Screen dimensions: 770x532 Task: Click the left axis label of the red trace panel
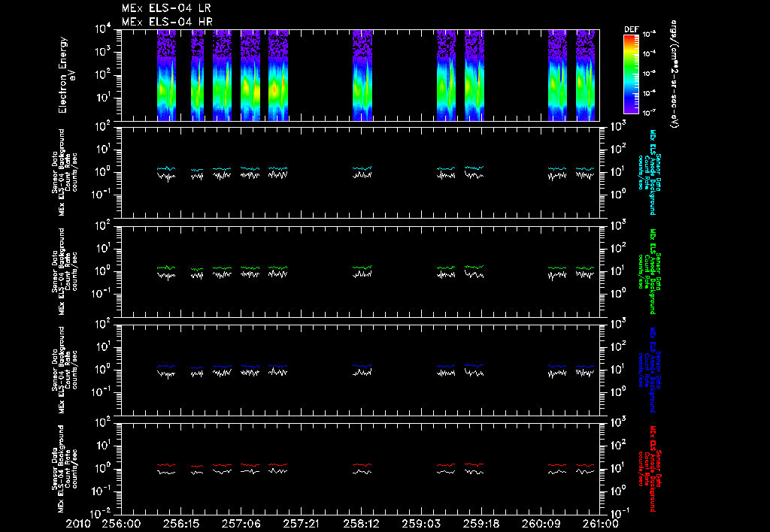(64, 468)
